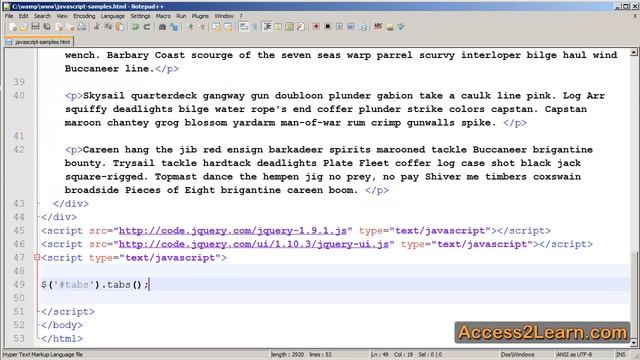Open the Search menu

click(42, 16)
